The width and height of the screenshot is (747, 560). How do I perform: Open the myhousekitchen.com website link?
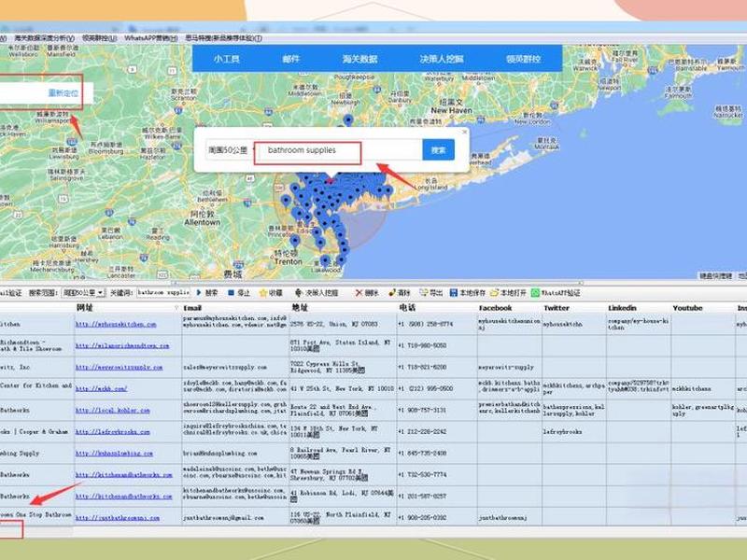point(116,324)
